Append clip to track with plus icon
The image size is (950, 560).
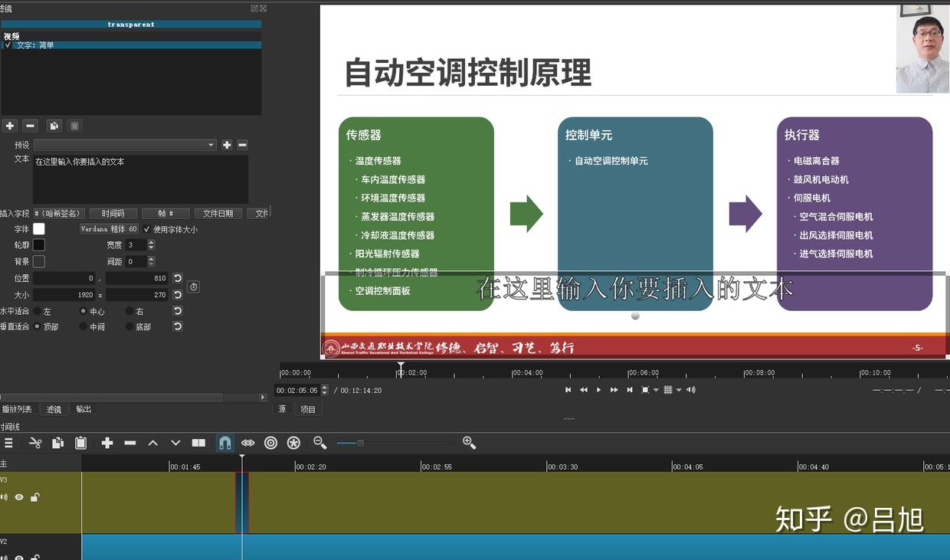pos(107,443)
